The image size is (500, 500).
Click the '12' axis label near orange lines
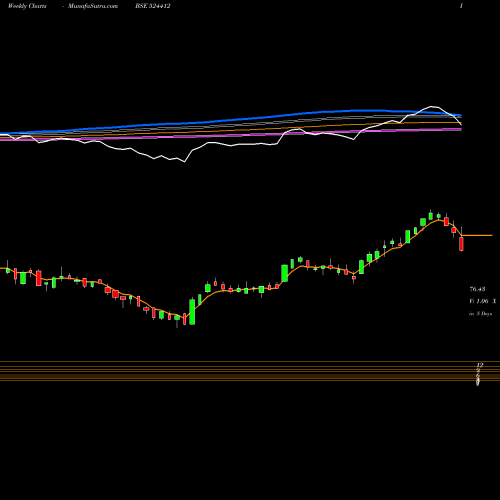480,365
